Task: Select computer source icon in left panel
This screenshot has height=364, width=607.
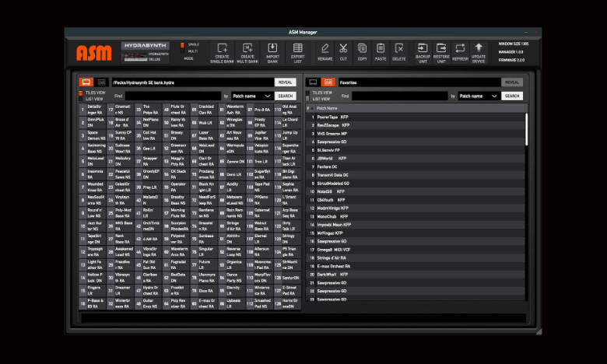Action: (x=86, y=82)
